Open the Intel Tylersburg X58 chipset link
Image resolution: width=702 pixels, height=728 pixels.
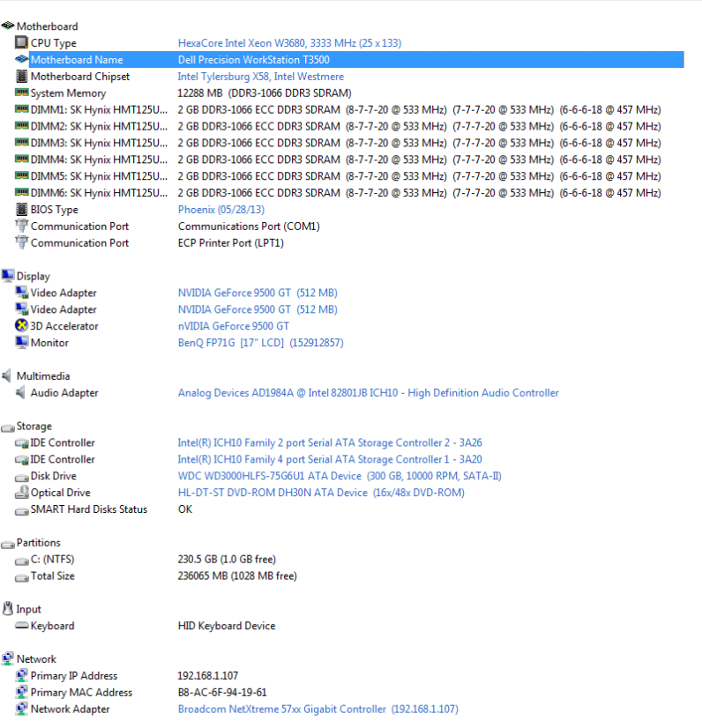pyautogui.click(x=261, y=77)
